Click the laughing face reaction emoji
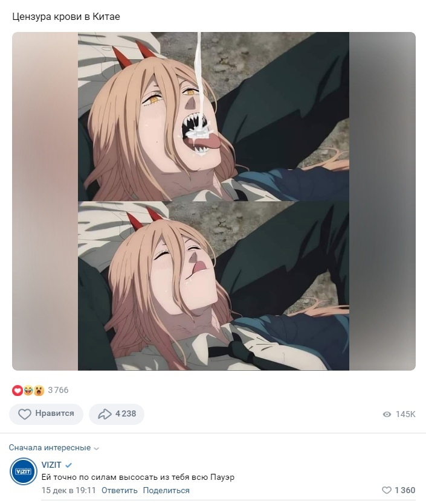The width and height of the screenshot is (426, 504). [x=28, y=390]
